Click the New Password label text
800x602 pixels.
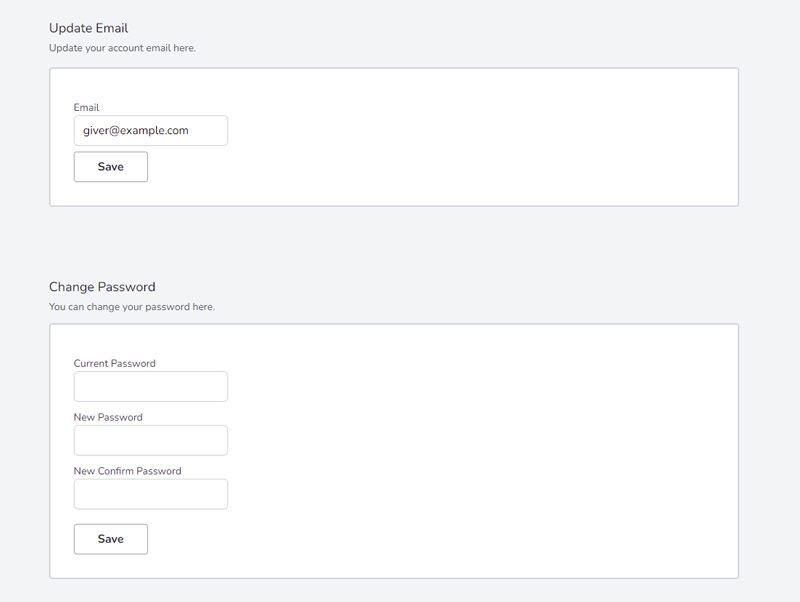(108, 417)
